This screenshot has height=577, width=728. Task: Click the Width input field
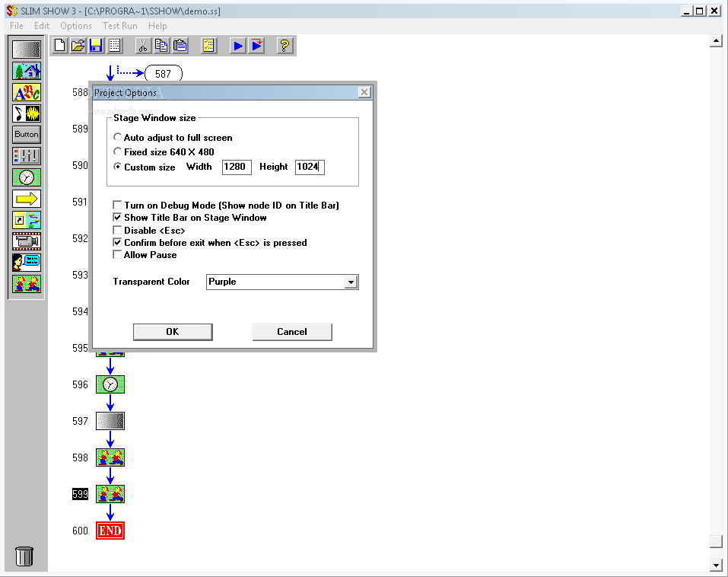click(237, 167)
